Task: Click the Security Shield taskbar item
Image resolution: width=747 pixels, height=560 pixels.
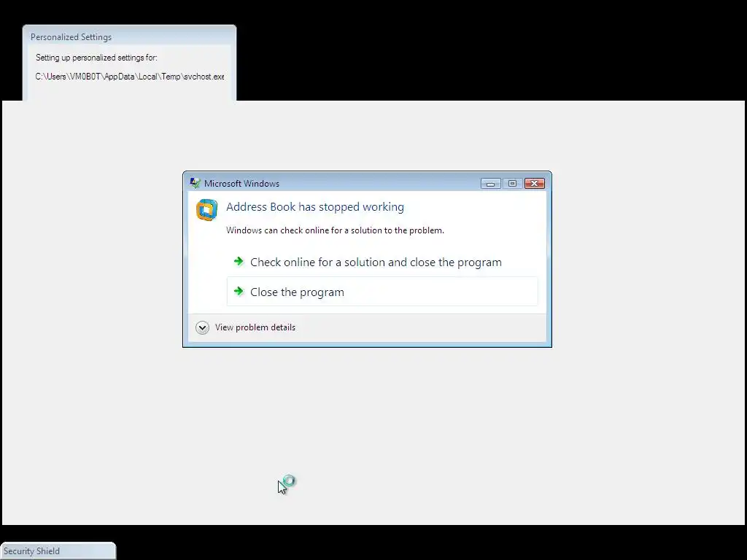Action: point(58,551)
